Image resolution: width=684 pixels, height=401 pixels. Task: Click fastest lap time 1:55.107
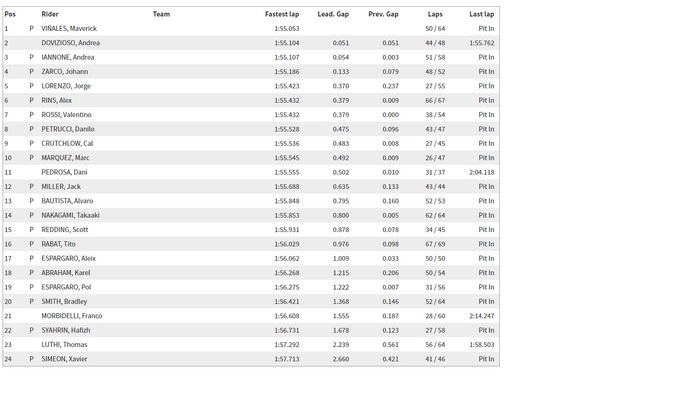tap(287, 57)
